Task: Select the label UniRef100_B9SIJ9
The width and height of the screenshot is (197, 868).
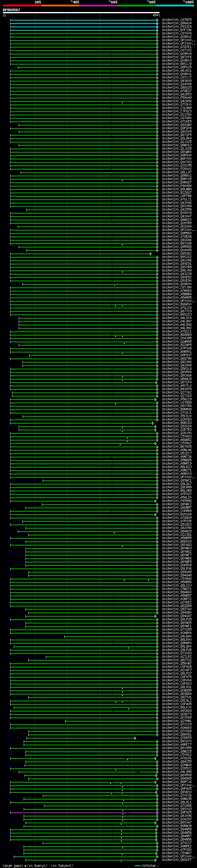Action: 177,64
